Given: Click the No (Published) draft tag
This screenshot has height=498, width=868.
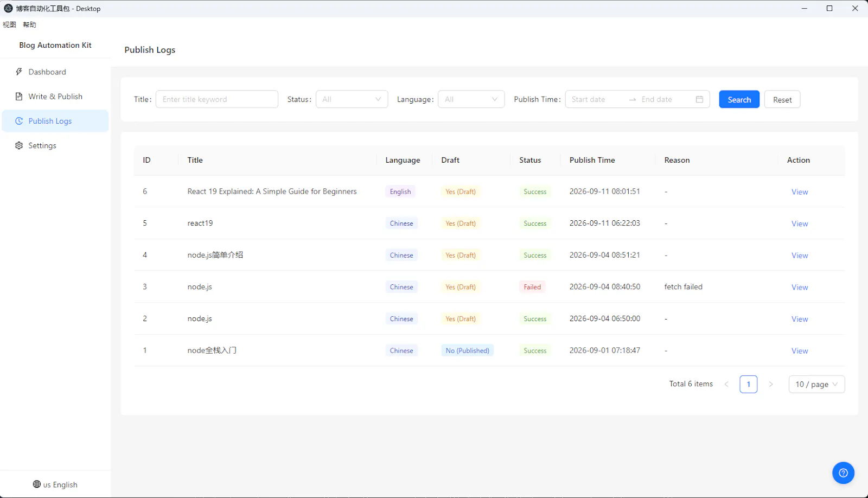Looking at the screenshot, I should tap(467, 350).
